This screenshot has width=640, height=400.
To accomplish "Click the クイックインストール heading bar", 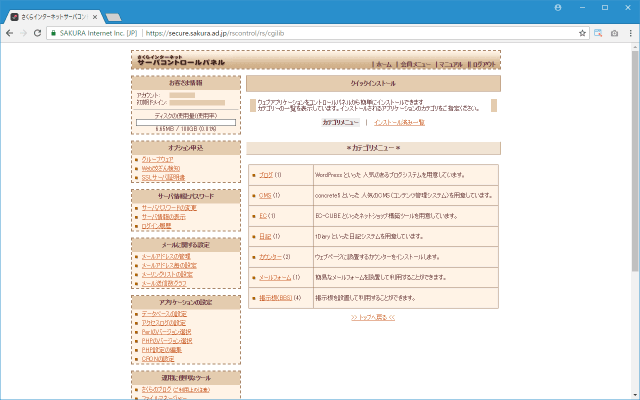I will click(373, 83).
